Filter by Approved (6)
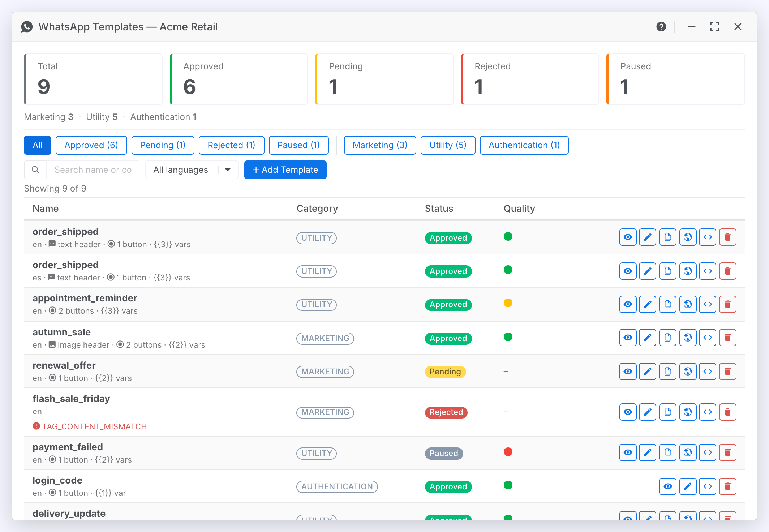Image resolution: width=769 pixels, height=532 pixels. tap(91, 145)
